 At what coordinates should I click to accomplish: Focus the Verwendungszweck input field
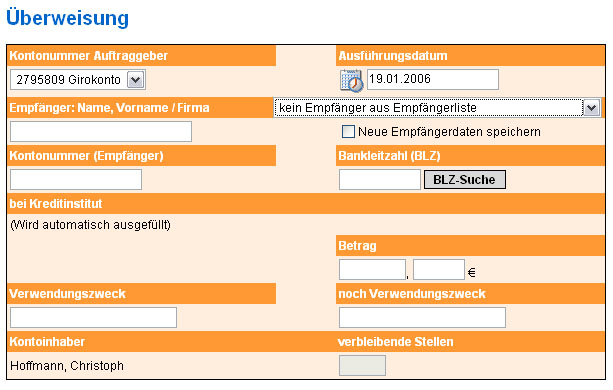click(93, 317)
